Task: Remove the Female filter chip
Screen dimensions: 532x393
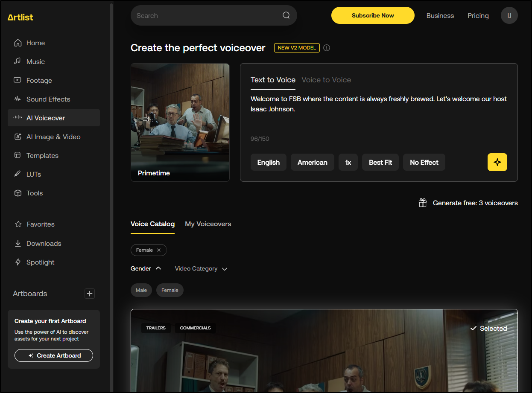Action: click(x=159, y=250)
